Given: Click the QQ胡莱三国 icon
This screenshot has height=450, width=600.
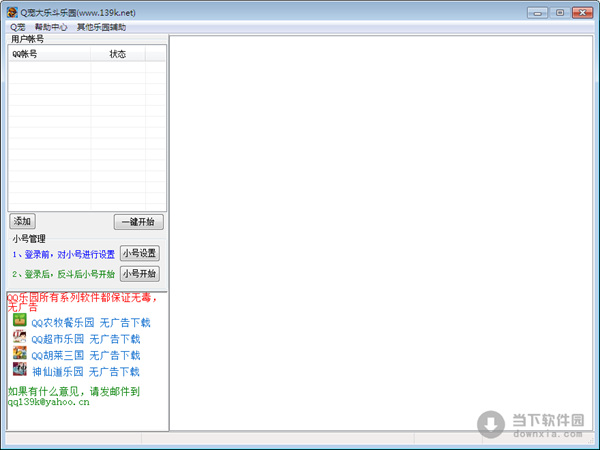Looking at the screenshot, I should (20, 353).
